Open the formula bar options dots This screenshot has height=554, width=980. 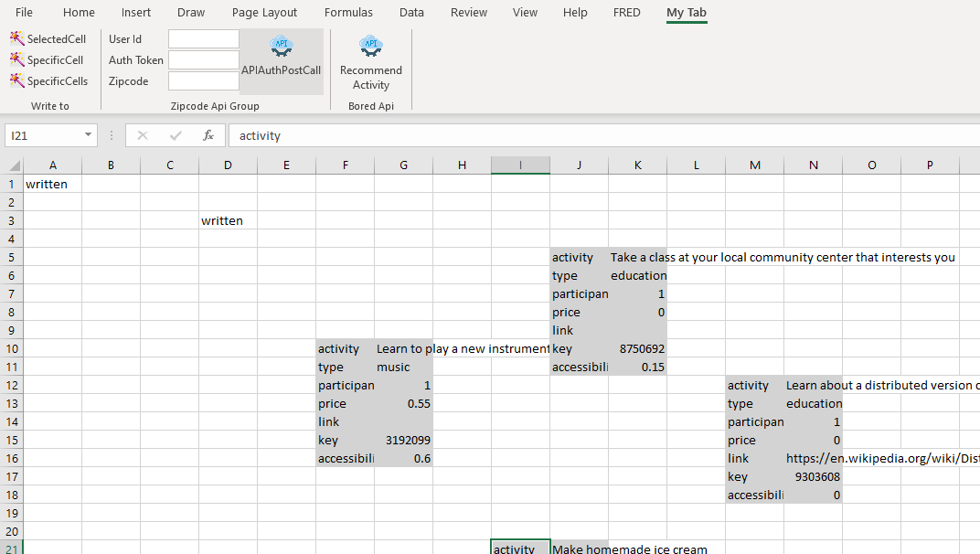[x=112, y=135]
